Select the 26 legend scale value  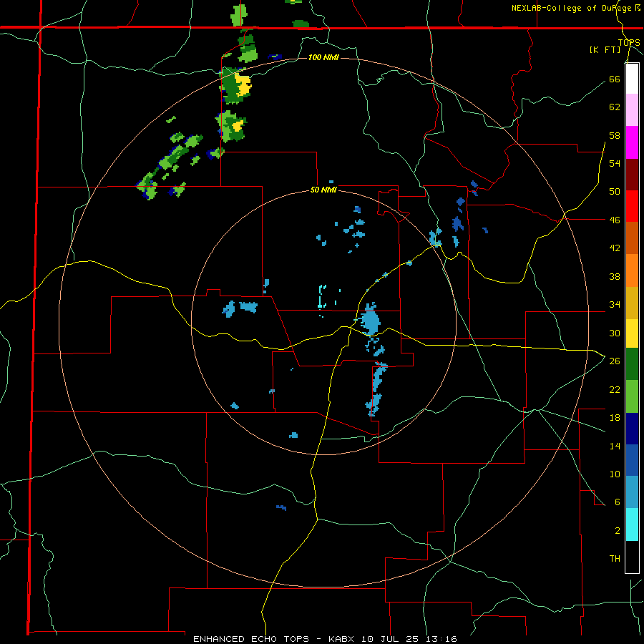[615, 361]
